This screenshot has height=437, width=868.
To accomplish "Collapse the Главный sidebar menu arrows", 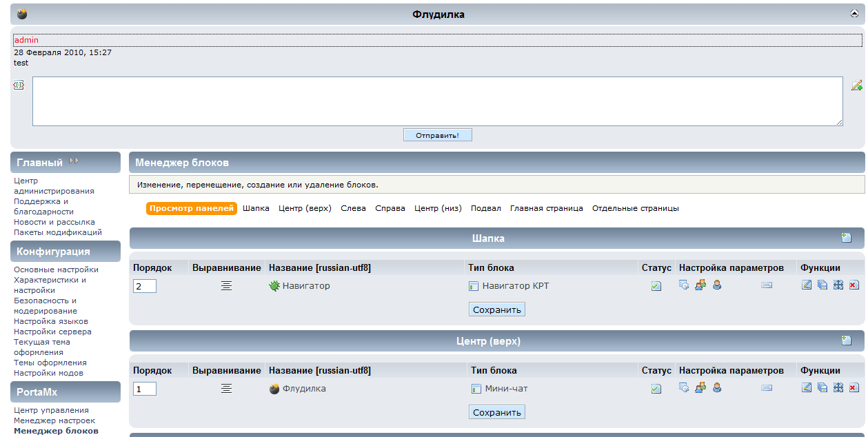I will click(x=74, y=161).
